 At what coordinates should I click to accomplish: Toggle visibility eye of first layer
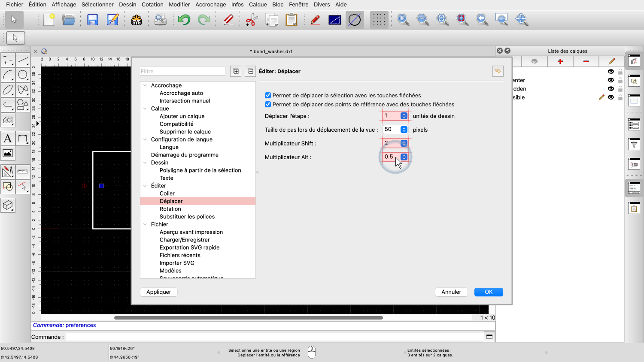coord(611,72)
